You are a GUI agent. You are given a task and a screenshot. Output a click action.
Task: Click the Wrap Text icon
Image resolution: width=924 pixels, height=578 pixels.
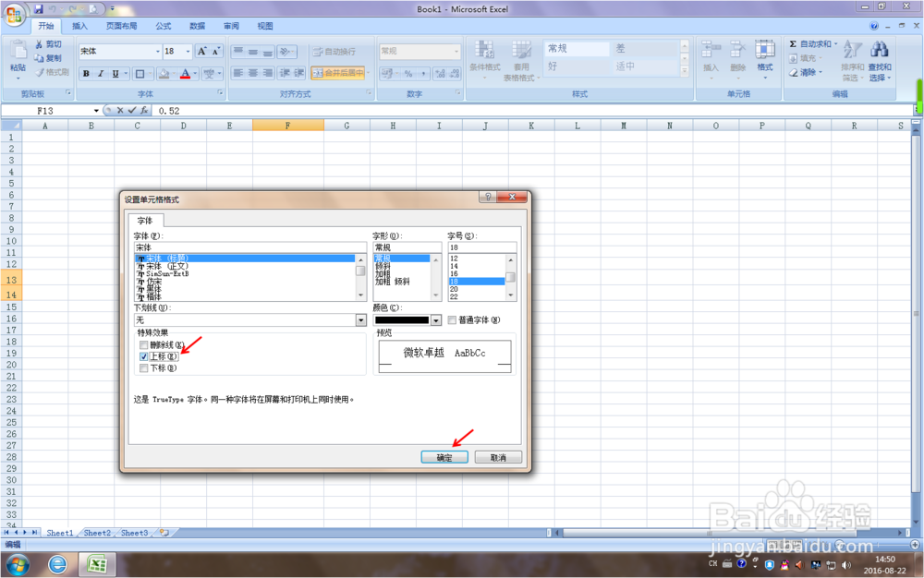318,52
